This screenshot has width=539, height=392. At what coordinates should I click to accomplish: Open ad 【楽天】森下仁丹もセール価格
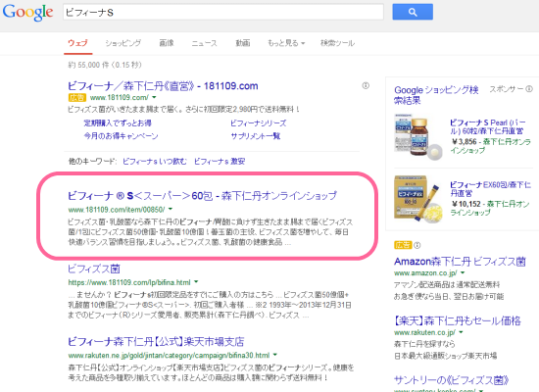[458, 320]
